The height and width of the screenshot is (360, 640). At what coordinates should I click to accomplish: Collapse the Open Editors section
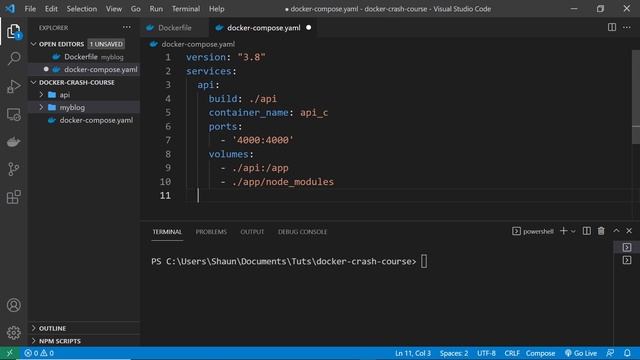tap(34, 44)
